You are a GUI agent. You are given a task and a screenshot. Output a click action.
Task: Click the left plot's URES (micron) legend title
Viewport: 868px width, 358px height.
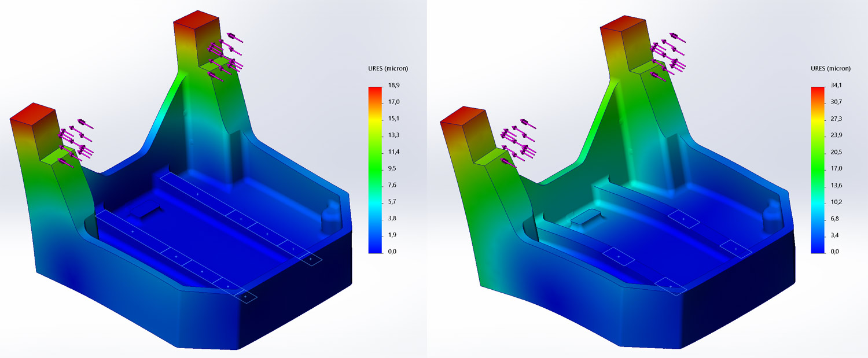pos(388,68)
